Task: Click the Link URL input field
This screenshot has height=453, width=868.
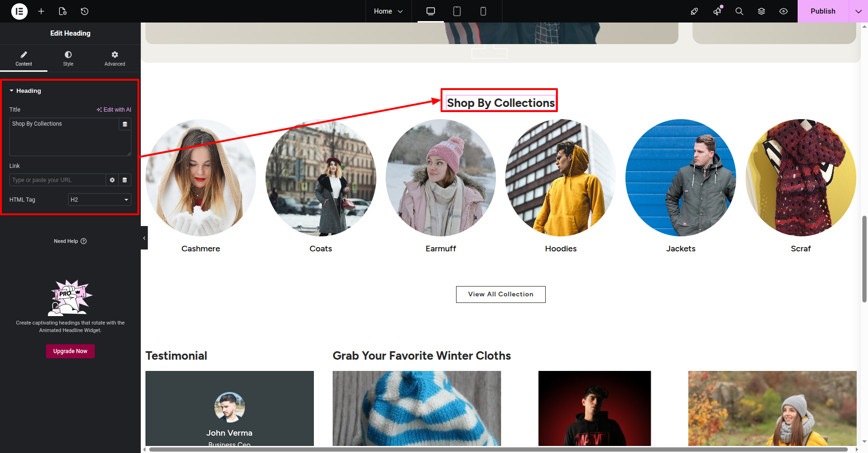Action: click(x=57, y=180)
